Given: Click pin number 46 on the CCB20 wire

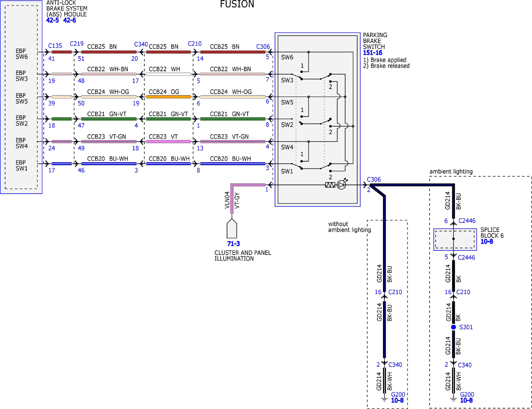Looking at the screenshot, I should 81,170.
